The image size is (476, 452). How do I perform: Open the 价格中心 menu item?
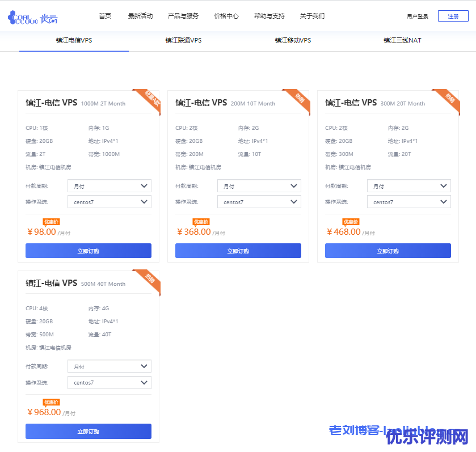point(226,16)
